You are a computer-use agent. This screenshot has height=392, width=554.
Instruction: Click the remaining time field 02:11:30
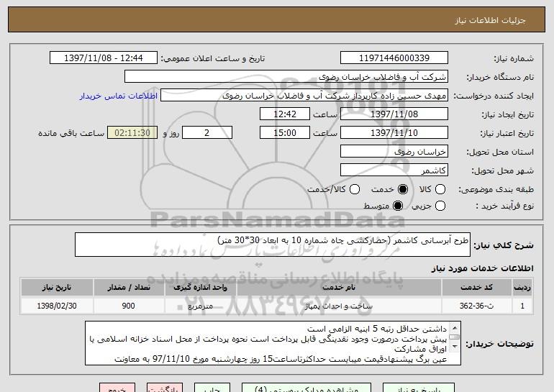pos(132,133)
